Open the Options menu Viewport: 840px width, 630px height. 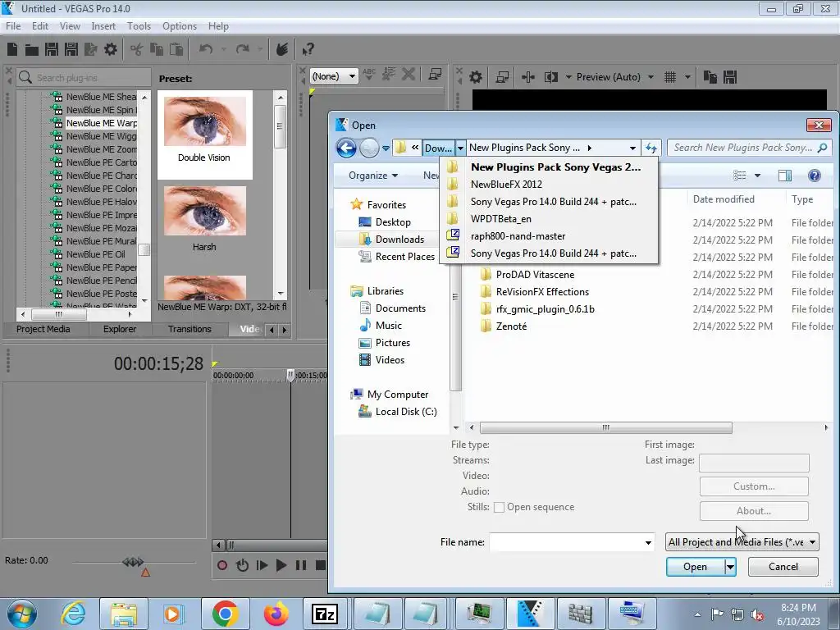tap(180, 26)
